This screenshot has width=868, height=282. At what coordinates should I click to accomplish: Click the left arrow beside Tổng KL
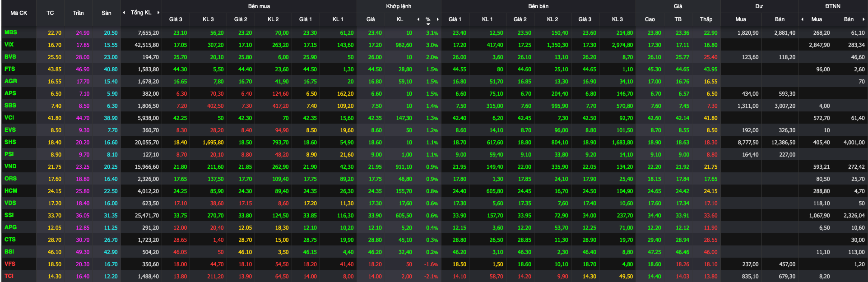coord(124,13)
